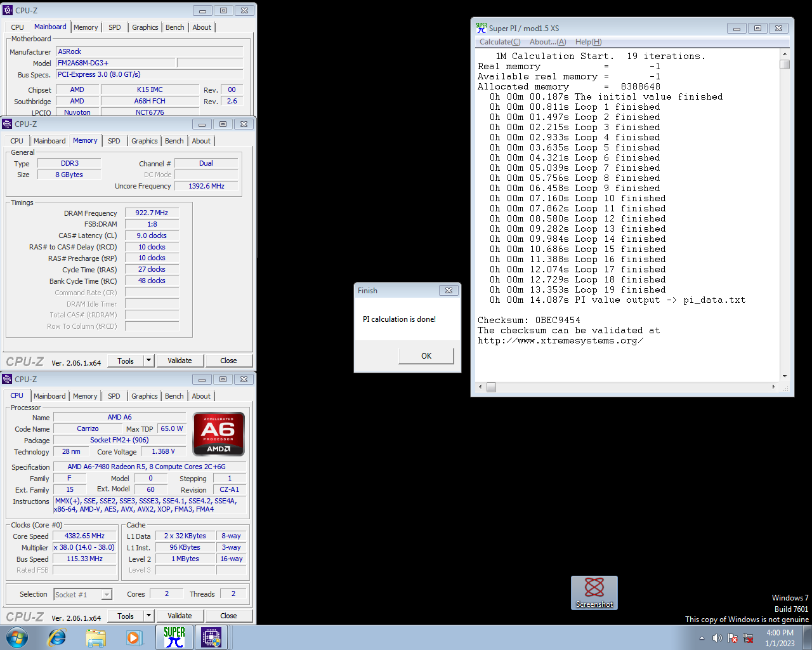Screen dimensions: 812x650
Task: Open the Action Center flag tray icon
Action: coord(733,638)
